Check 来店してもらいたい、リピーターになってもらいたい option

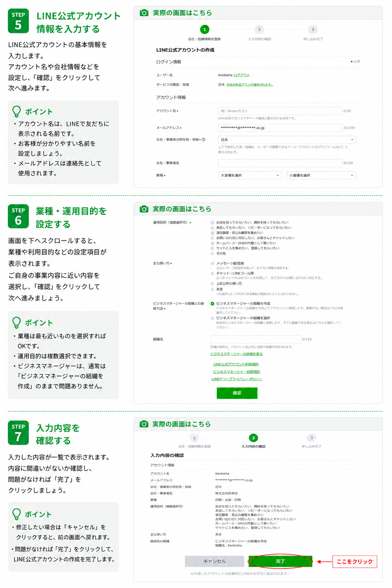[x=212, y=228]
